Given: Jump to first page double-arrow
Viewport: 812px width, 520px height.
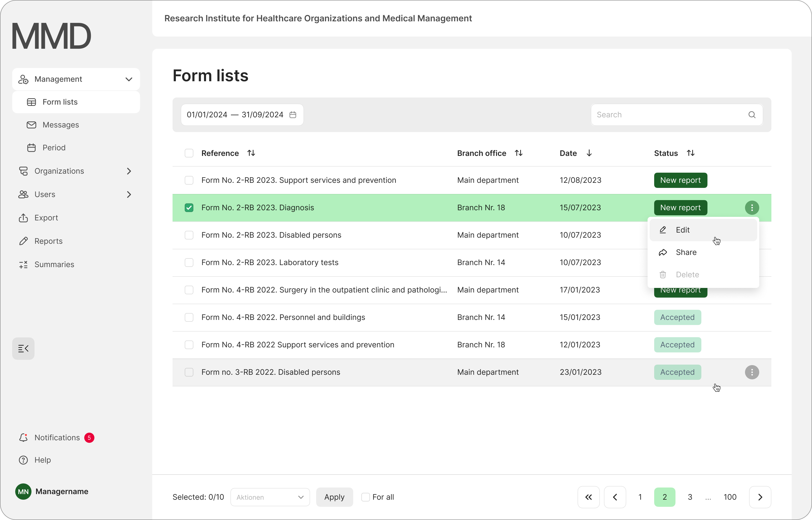Looking at the screenshot, I should (588, 497).
